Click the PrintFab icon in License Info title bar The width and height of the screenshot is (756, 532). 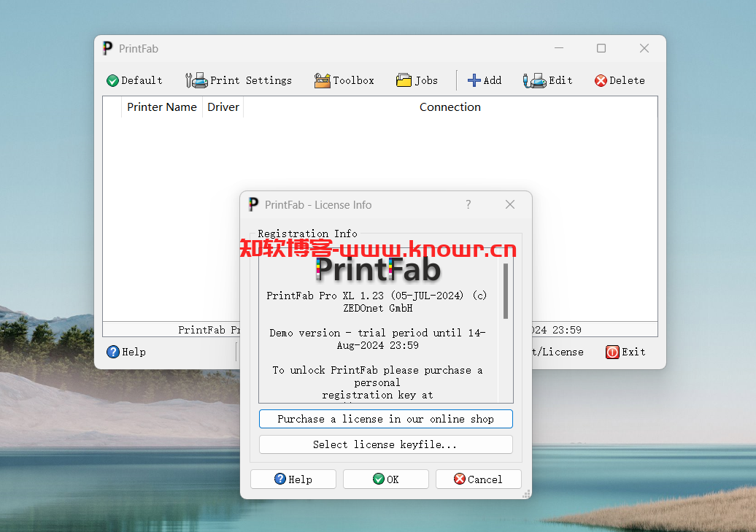[254, 204]
